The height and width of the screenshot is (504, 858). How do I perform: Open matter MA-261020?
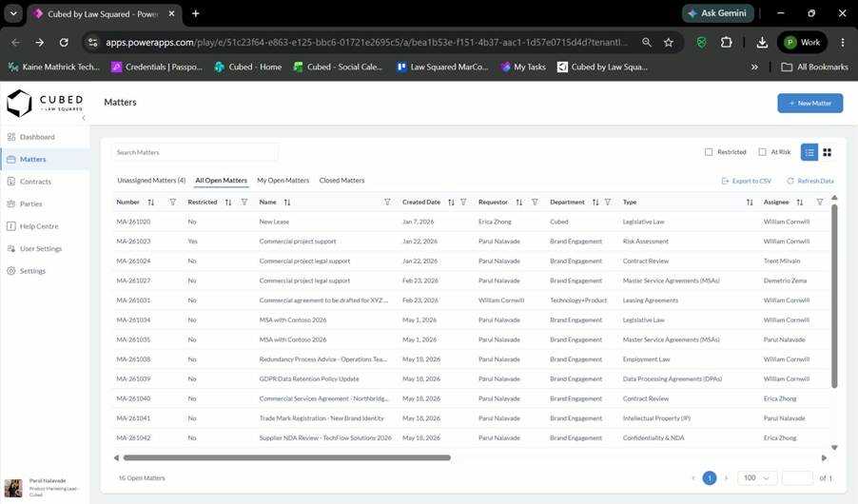tap(133, 223)
